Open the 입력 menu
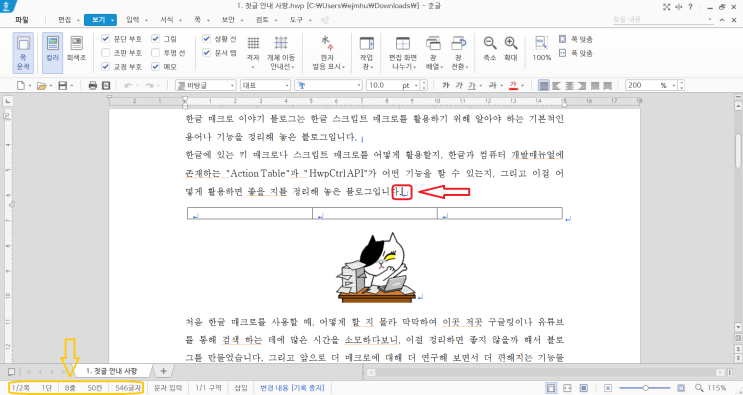The width and height of the screenshot is (743, 395). click(133, 20)
